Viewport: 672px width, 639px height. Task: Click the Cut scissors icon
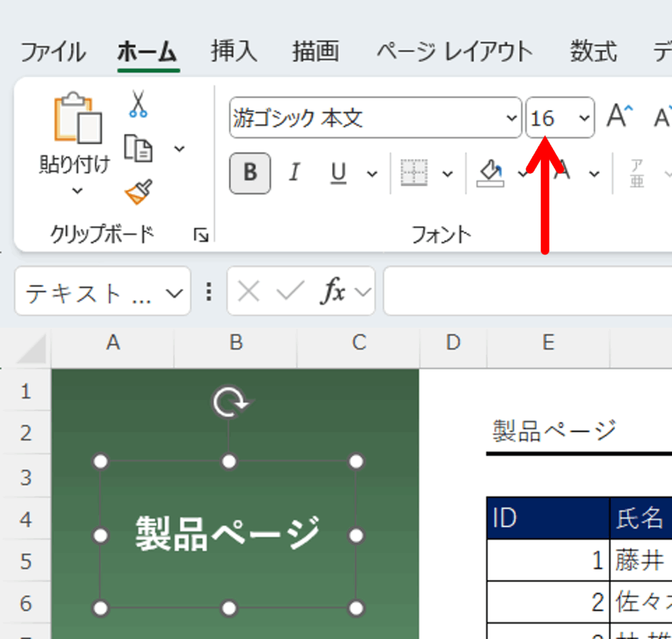click(138, 104)
